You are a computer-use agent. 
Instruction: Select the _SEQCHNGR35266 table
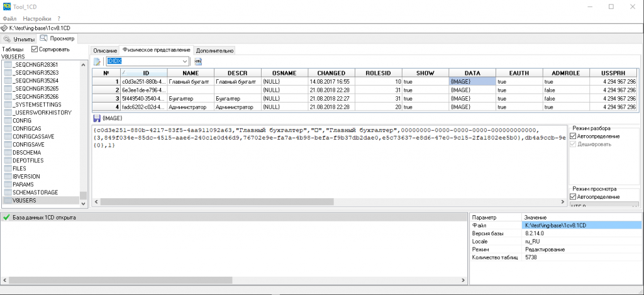tap(41, 97)
